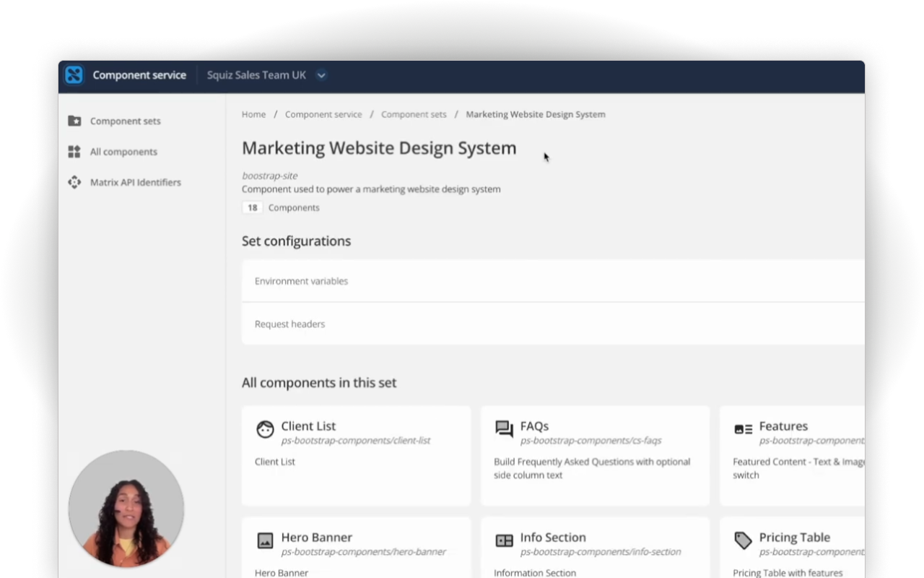Click the Squiz Component service logo icon

[x=73, y=74]
